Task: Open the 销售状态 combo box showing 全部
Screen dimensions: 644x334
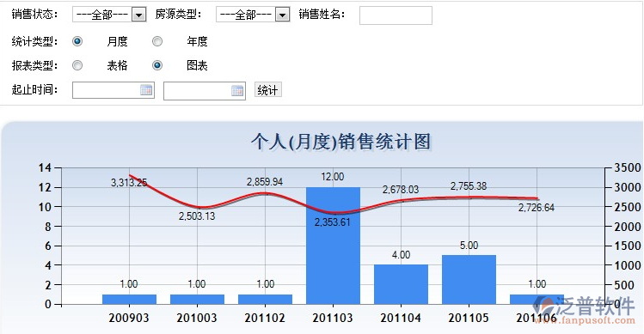Action: click(x=109, y=15)
